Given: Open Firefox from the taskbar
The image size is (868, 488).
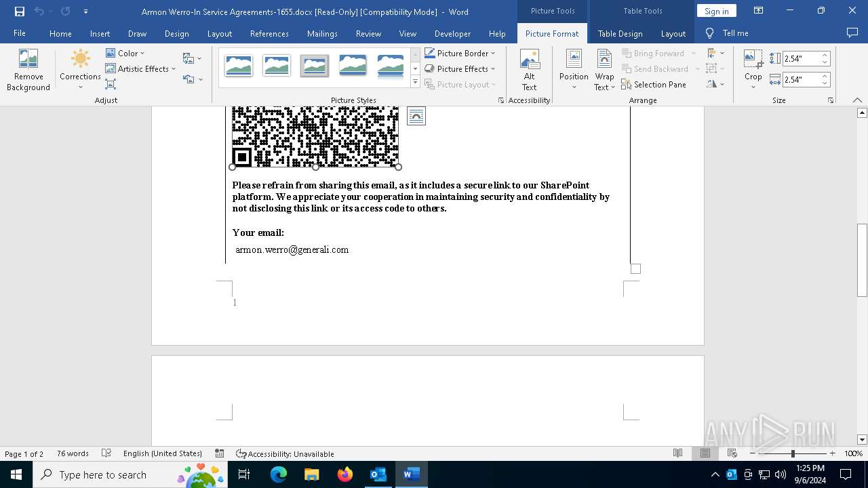Looking at the screenshot, I should click(x=345, y=474).
